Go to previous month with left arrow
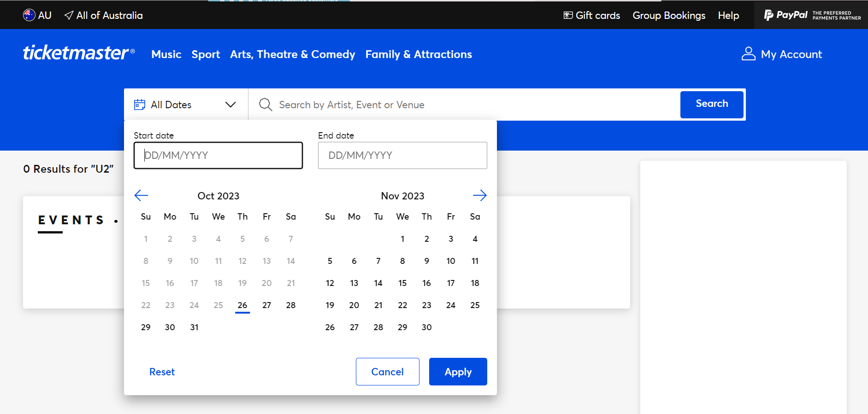This screenshot has height=414, width=868. tap(141, 195)
